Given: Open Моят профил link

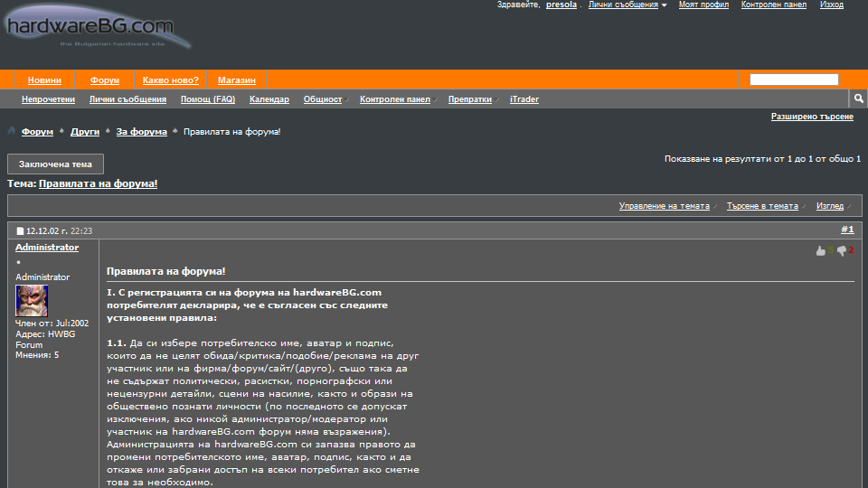Looking at the screenshot, I should [703, 5].
